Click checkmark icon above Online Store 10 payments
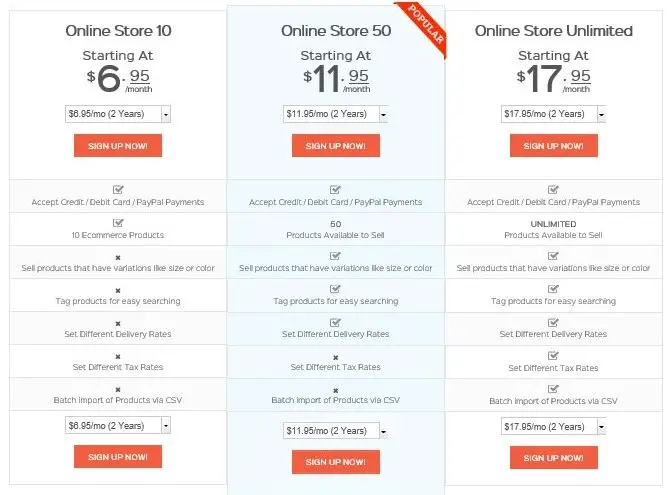 118,190
